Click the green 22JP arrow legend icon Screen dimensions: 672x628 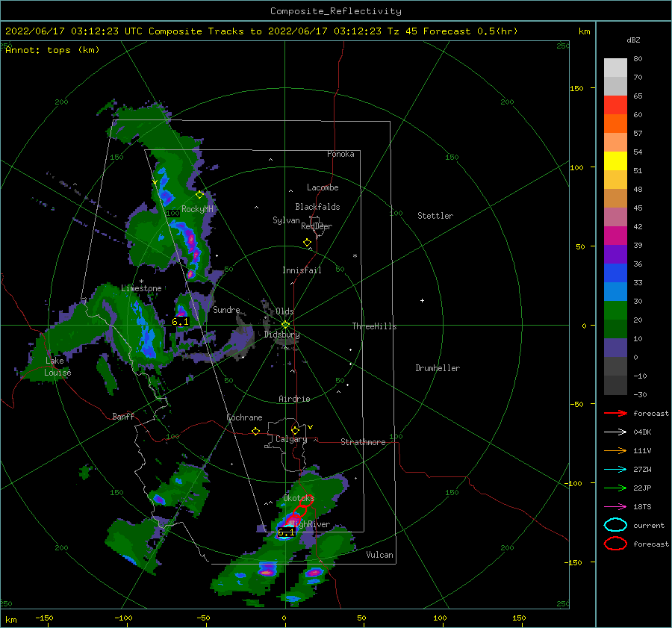615,488
